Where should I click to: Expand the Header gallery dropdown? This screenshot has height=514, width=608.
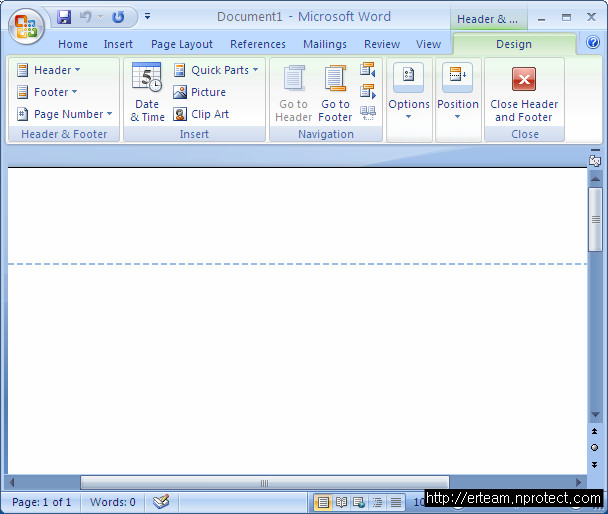tap(48, 70)
